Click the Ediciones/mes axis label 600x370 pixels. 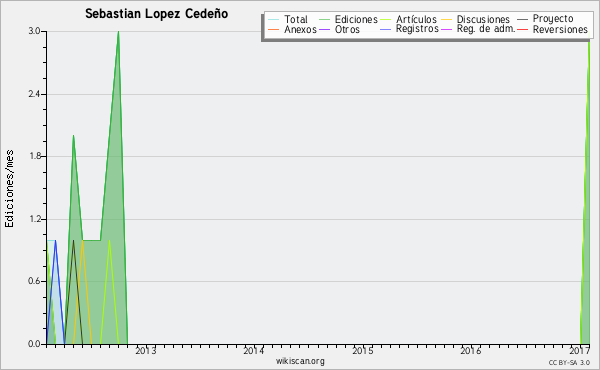tap(9, 189)
